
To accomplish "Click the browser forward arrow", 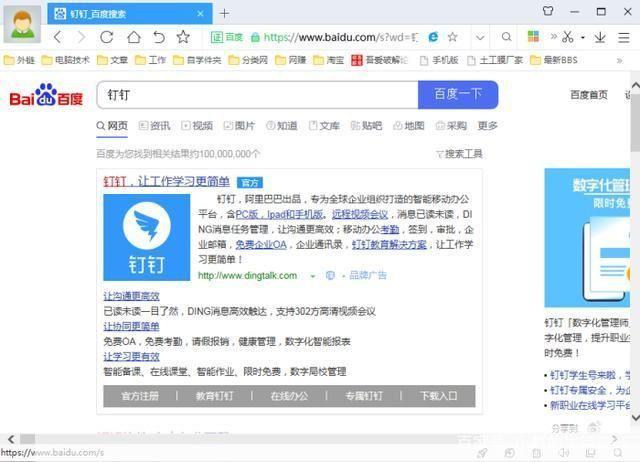I will [82, 37].
